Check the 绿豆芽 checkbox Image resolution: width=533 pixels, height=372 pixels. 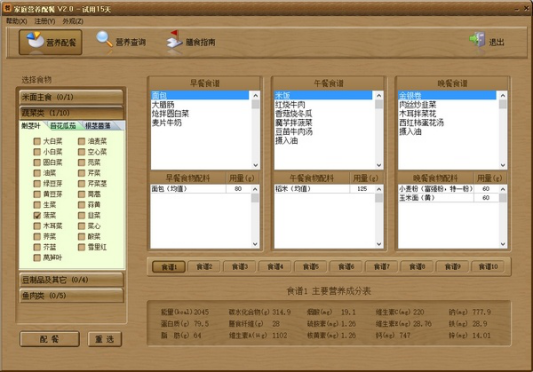coord(37,184)
